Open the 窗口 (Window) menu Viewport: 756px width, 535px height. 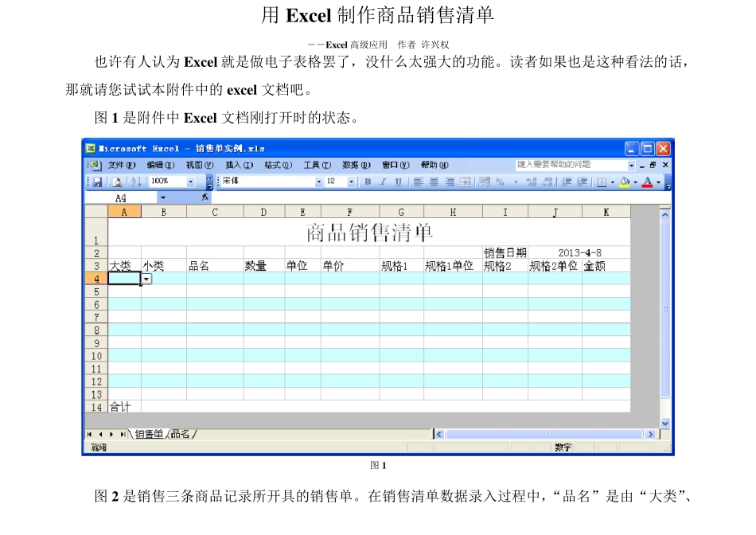(396, 165)
